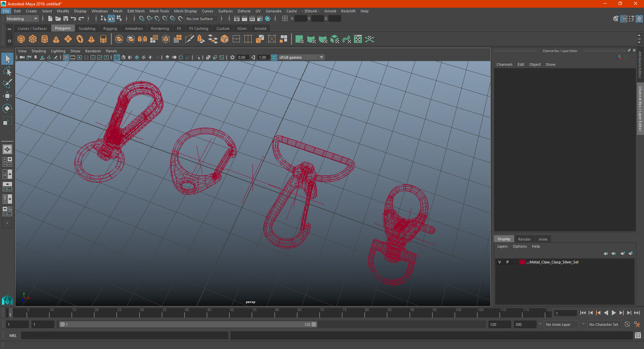The width and height of the screenshot is (644, 349).
Task: Select the Rotate tool in toolbox
Action: coord(7,108)
